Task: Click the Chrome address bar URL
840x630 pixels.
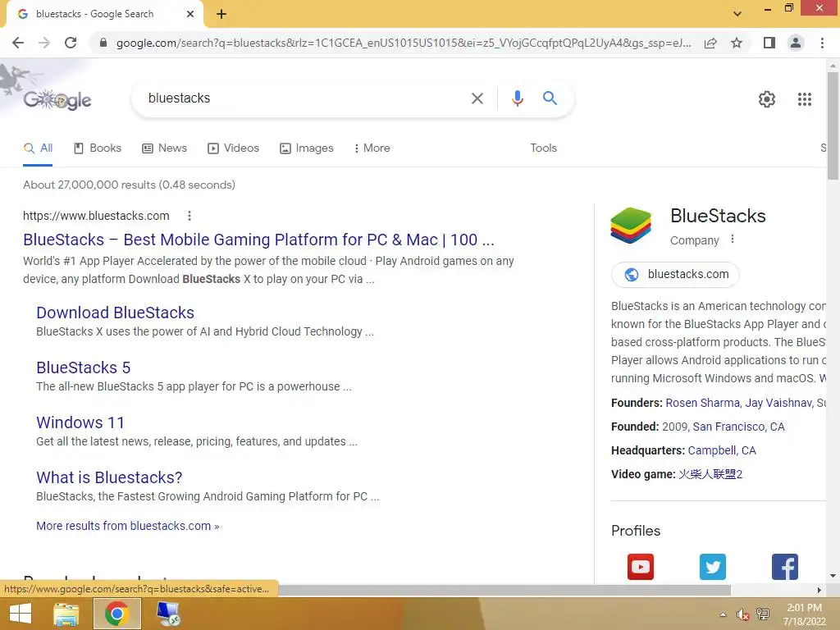Action: click(403, 43)
